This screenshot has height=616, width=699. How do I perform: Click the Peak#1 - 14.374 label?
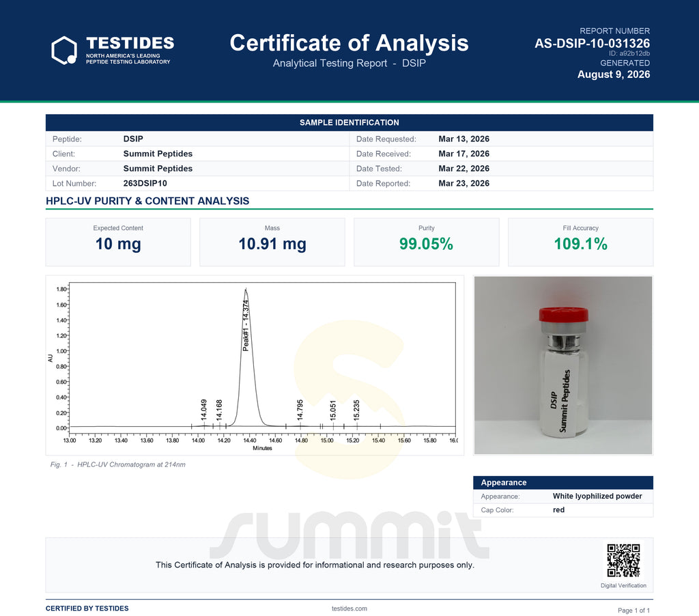click(x=246, y=326)
